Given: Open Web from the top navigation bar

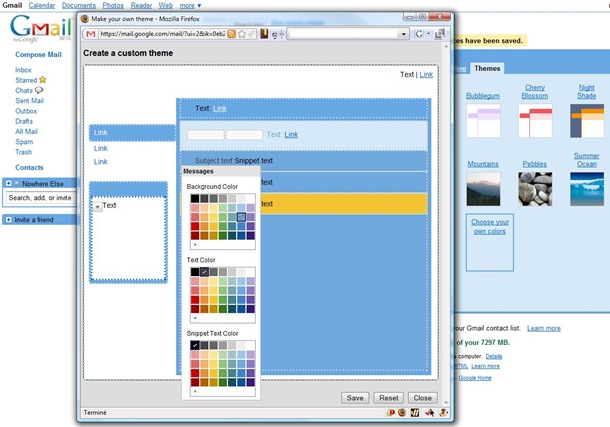Looking at the screenshot, I should [x=165, y=5].
